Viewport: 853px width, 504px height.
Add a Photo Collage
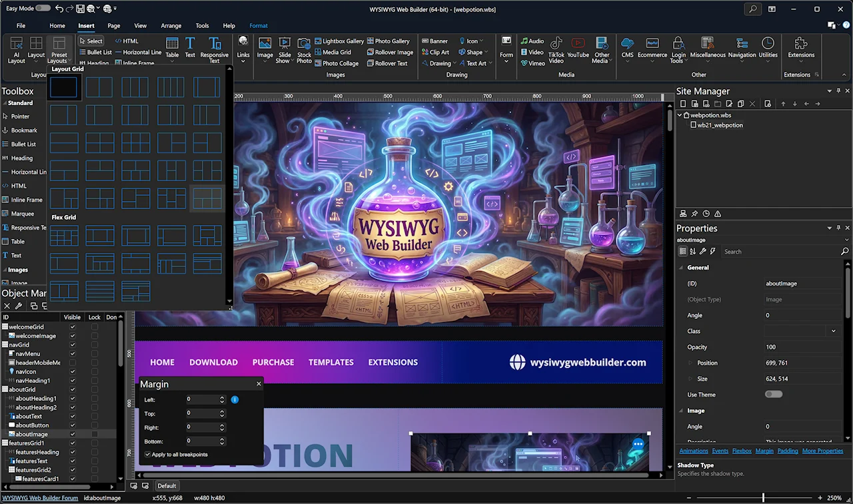336,63
